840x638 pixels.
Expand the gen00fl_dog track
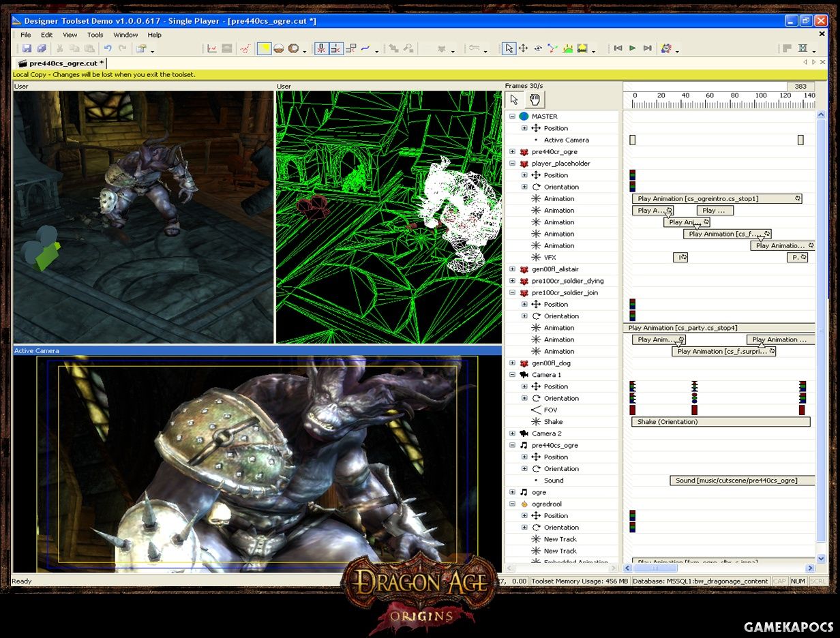click(512, 363)
